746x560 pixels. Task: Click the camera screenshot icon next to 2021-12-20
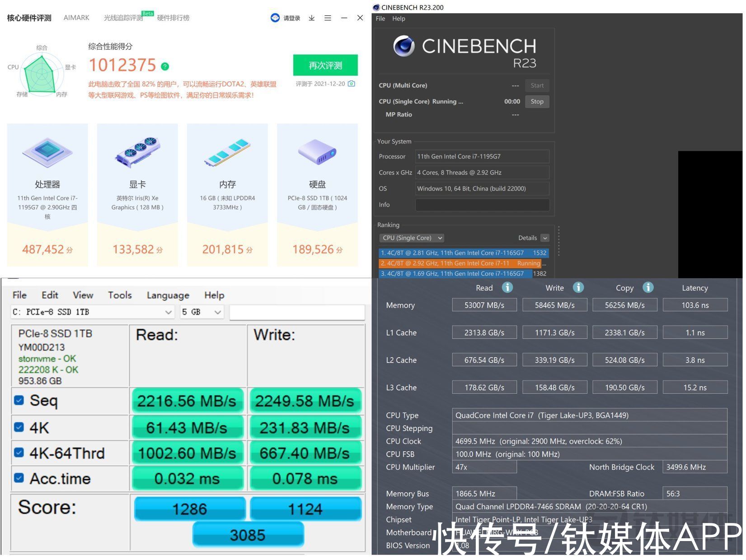(352, 84)
